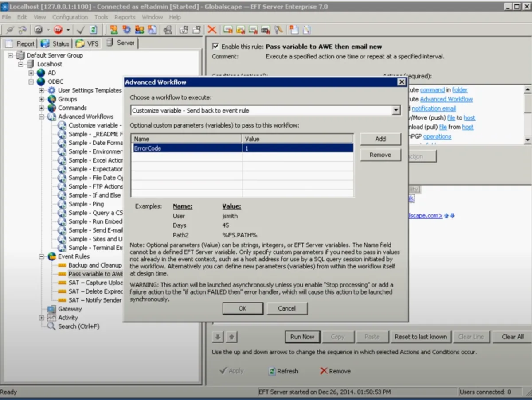This screenshot has height=400, width=532.
Task: Expand the Activity tree node
Action: coord(42,318)
